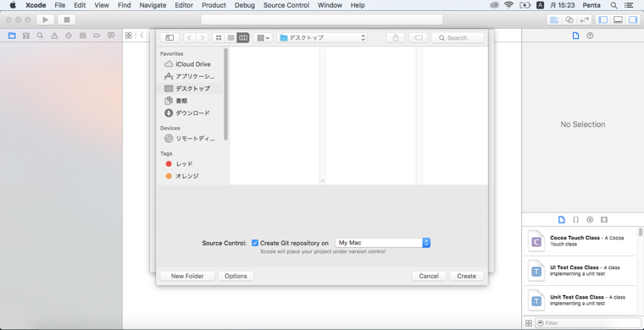Select the Standard editor icon

pyautogui.click(x=554, y=19)
